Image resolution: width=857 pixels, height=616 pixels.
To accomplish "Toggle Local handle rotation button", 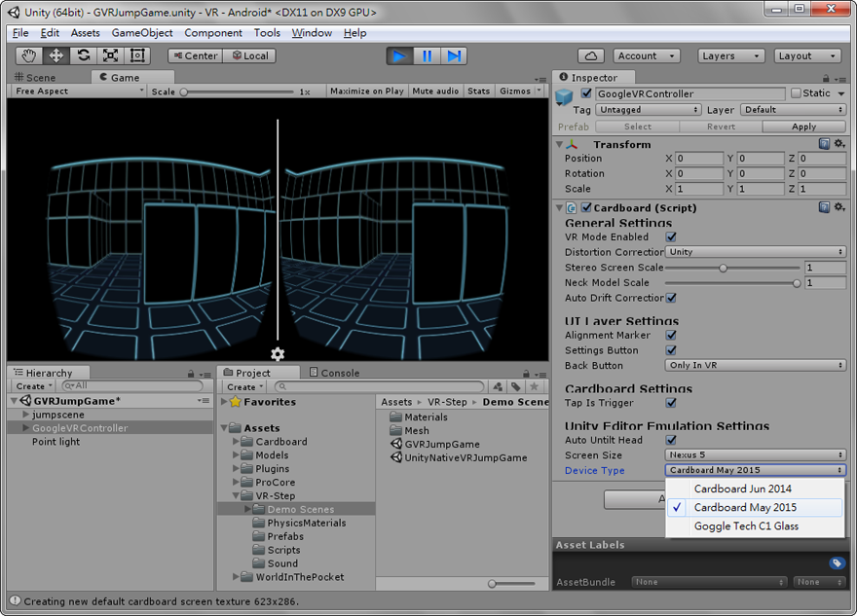I will click(x=249, y=55).
